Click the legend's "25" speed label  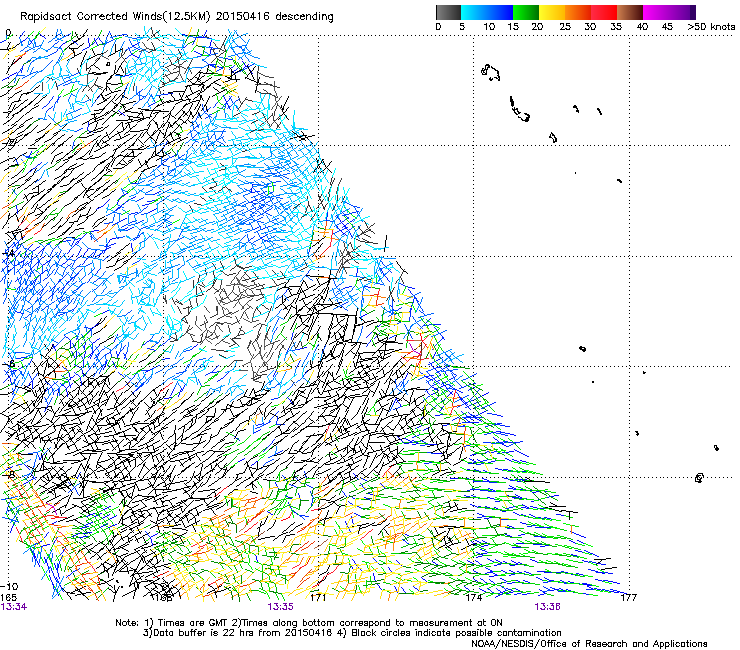[x=565, y=27]
